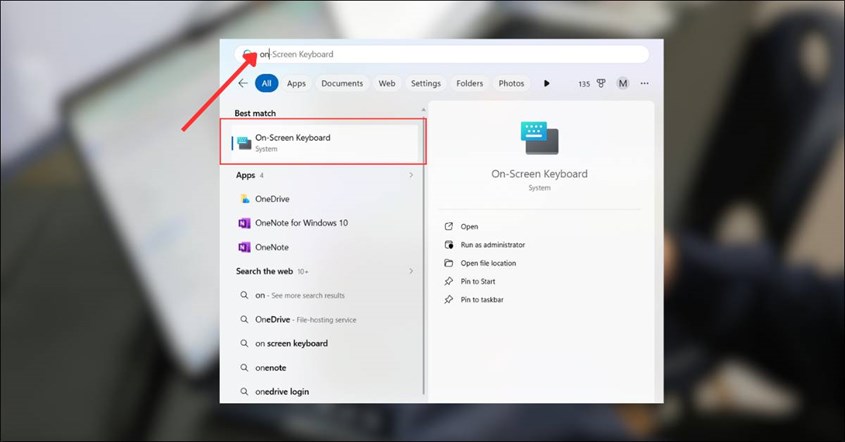Click the On-Screen Keyboard title in preview pane
The height and width of the screenshot is (442, 845).
coord(539,174)
